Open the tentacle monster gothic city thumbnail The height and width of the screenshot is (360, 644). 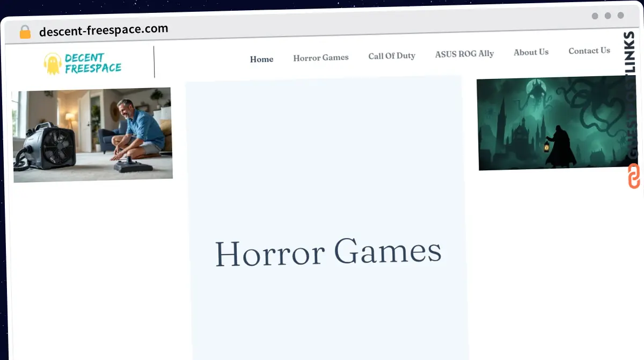557,123
